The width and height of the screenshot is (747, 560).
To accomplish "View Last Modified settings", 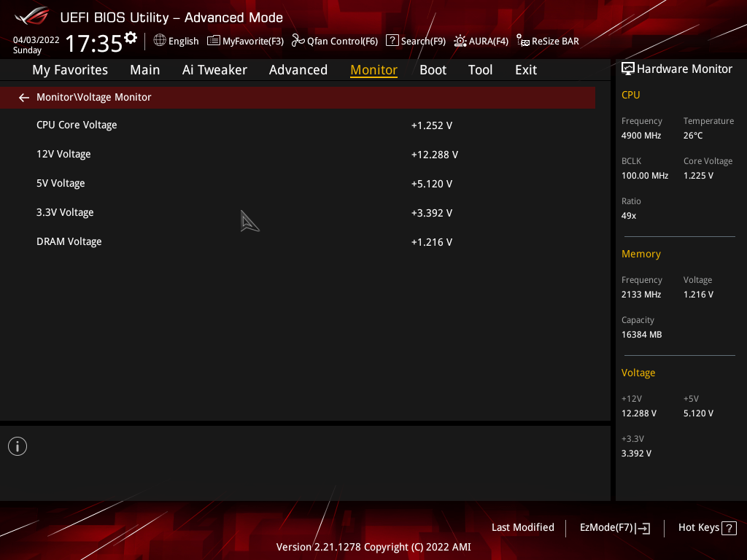I will [523, 528].
